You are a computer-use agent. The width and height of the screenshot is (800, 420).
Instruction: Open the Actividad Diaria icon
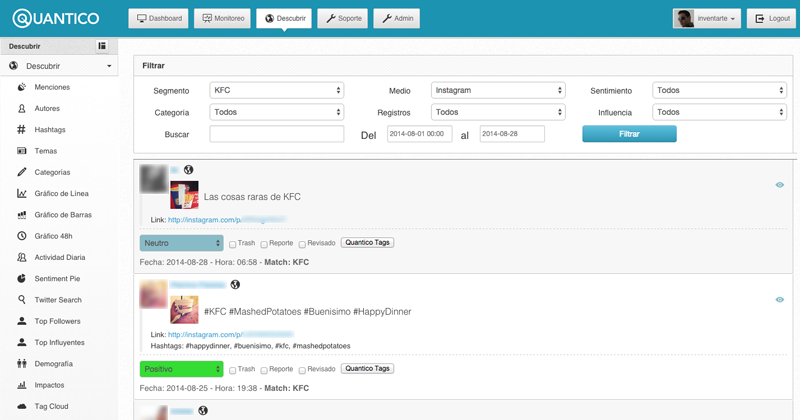pyautogui.click(x=21, y=257)
